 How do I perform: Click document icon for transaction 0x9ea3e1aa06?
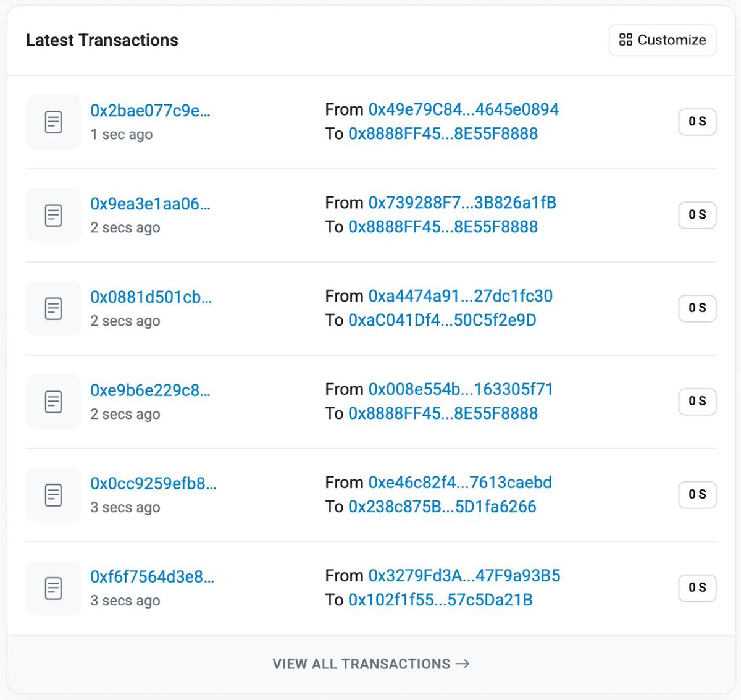tap(54, 215)
